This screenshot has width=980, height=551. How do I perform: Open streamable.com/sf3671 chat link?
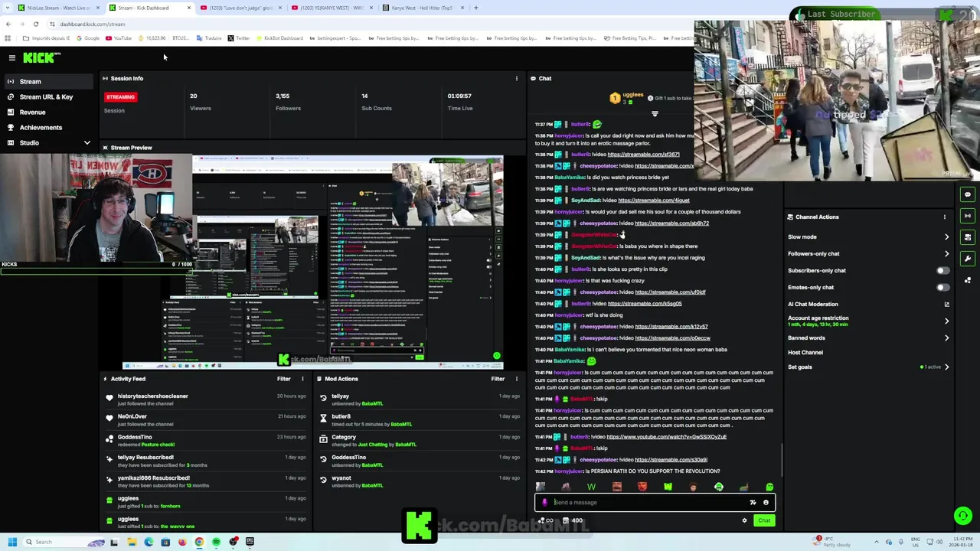(643, 155)
